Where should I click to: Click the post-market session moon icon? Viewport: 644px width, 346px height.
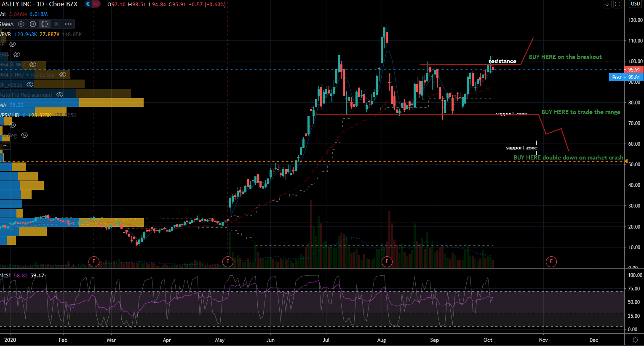(88, 4)
